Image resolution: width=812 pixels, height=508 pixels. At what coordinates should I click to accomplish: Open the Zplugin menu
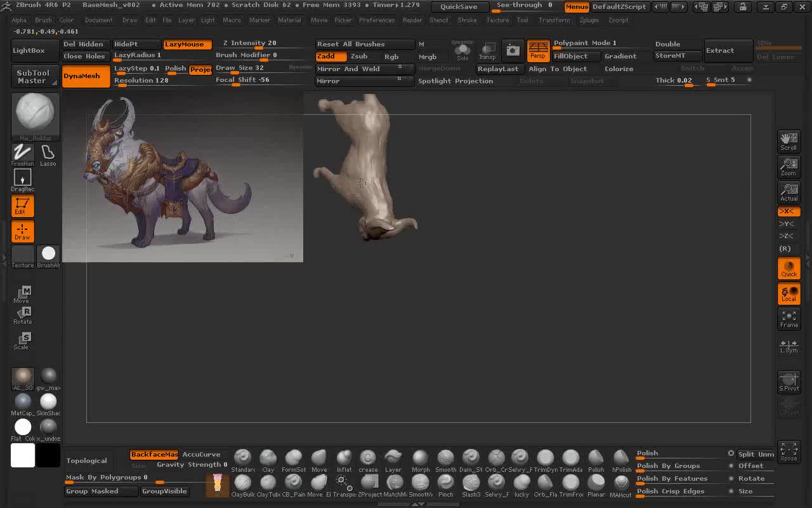589,20
